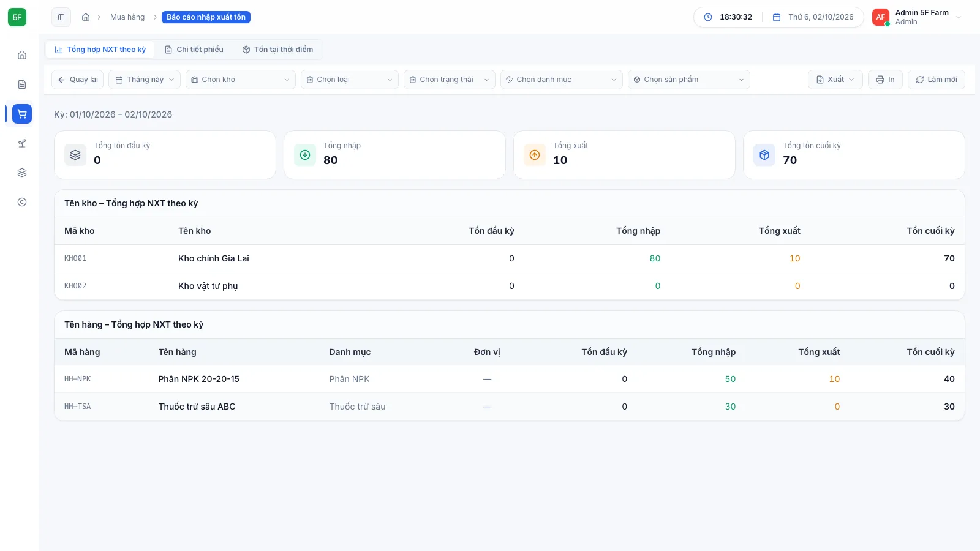Open the home page from sidebar
The image size is (980, 551).
pyautogui.click(x=22, y=55)
